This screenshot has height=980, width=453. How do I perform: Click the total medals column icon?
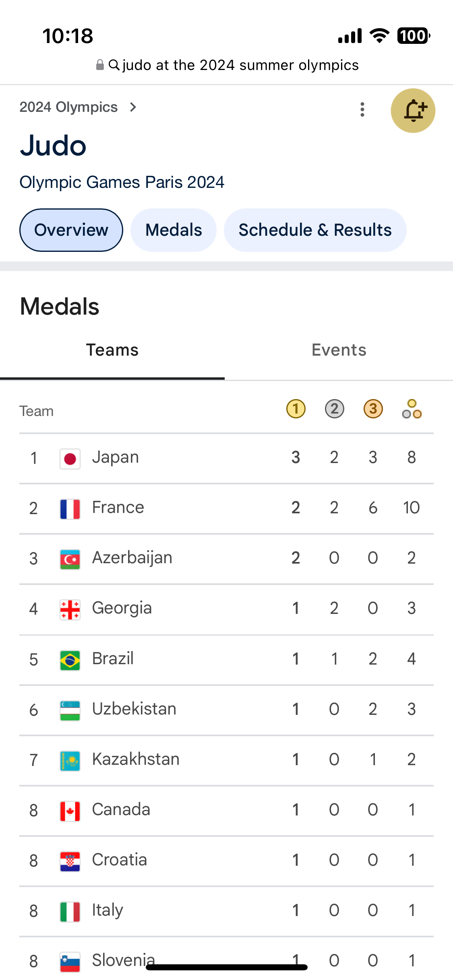click(412, 409)
